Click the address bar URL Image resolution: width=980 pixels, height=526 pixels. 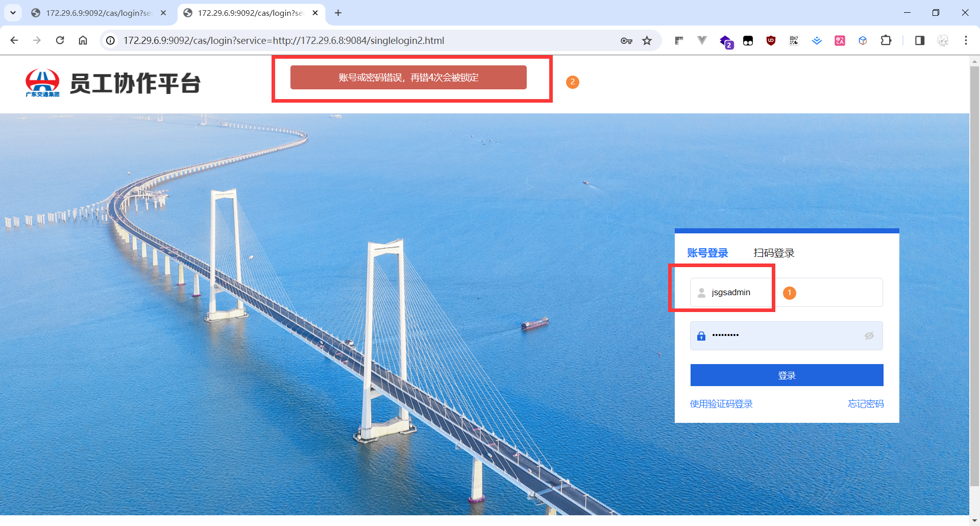[284, 40]
